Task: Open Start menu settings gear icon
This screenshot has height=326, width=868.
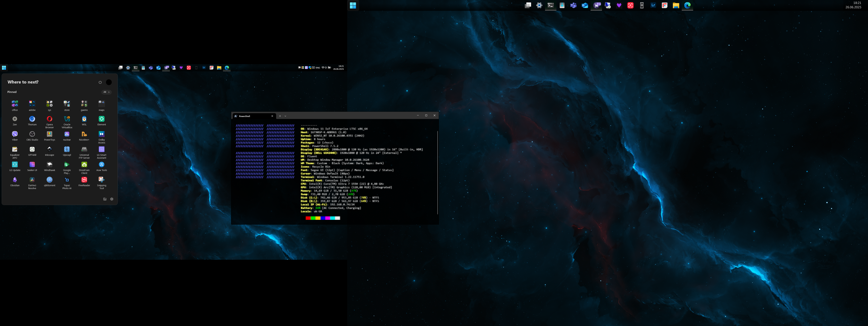Action: [x=112, y=199]
